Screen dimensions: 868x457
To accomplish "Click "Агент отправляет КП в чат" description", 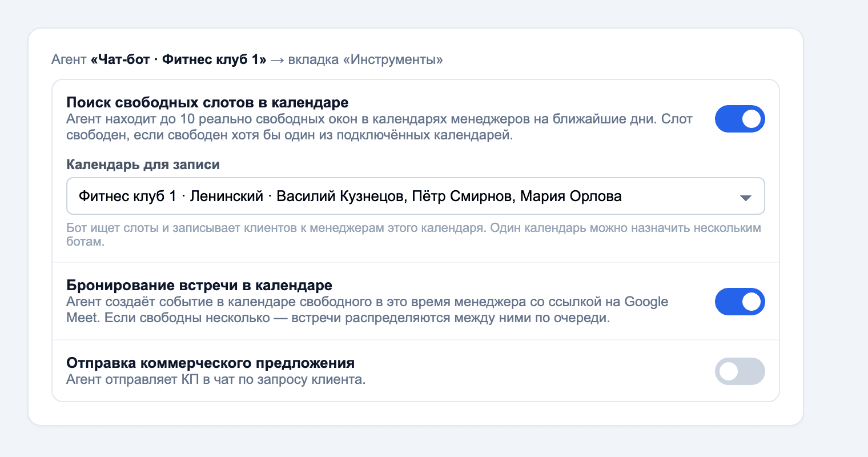I will pyautogui.click(x=216, y=379).
